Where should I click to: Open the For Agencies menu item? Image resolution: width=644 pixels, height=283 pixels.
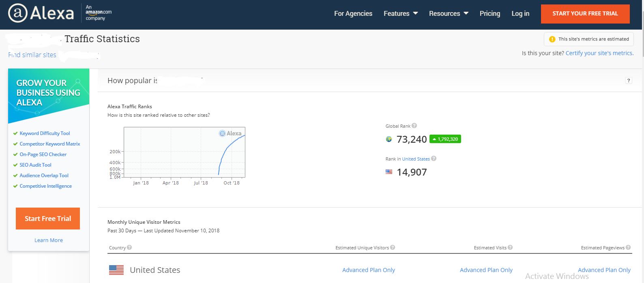[x=353, y=13]
